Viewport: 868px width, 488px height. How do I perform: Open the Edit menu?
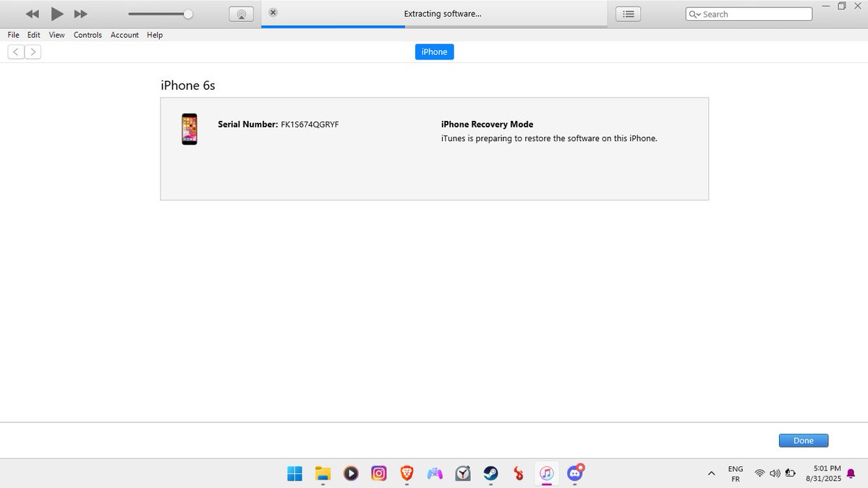coord(34,35)
